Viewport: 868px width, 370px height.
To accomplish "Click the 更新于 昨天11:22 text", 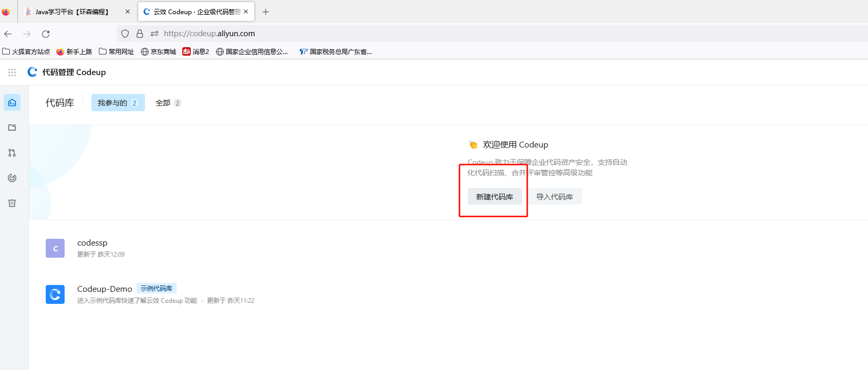I will (231, 301).
